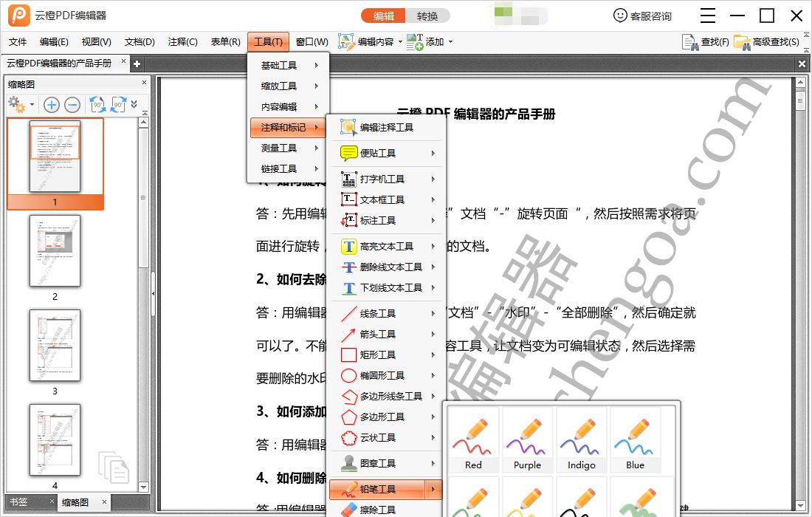Expand the 缩放工具 submenu
This screenshot has width=812, height=517.
(x=289, y=86)
